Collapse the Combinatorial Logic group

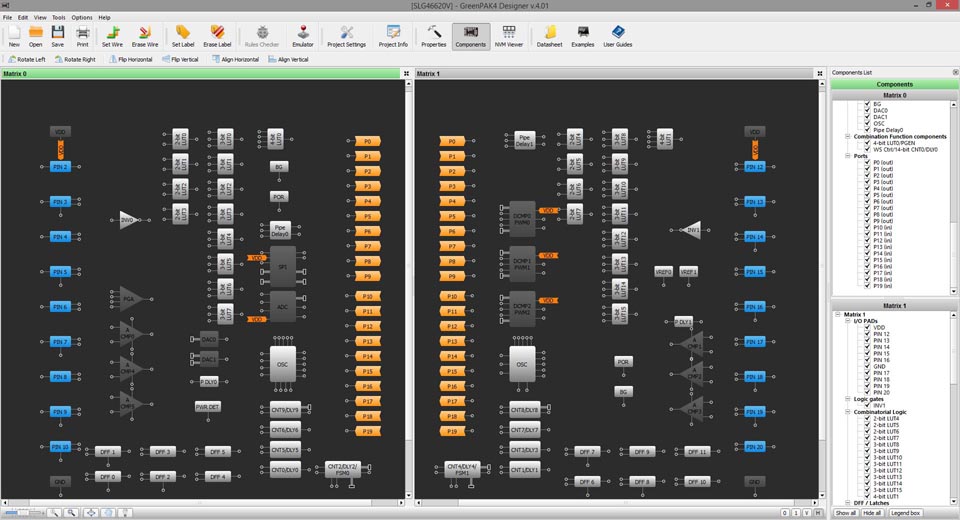[x=848, y=412]
